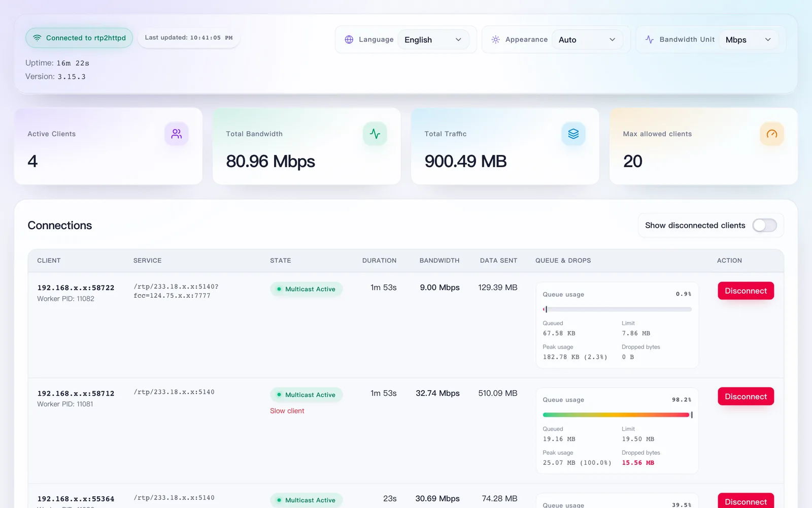Click the Multicast Active badge for 192.168.x.x:58712
The width and height of the screenshot is (812, 508).
tap(306, 395)
